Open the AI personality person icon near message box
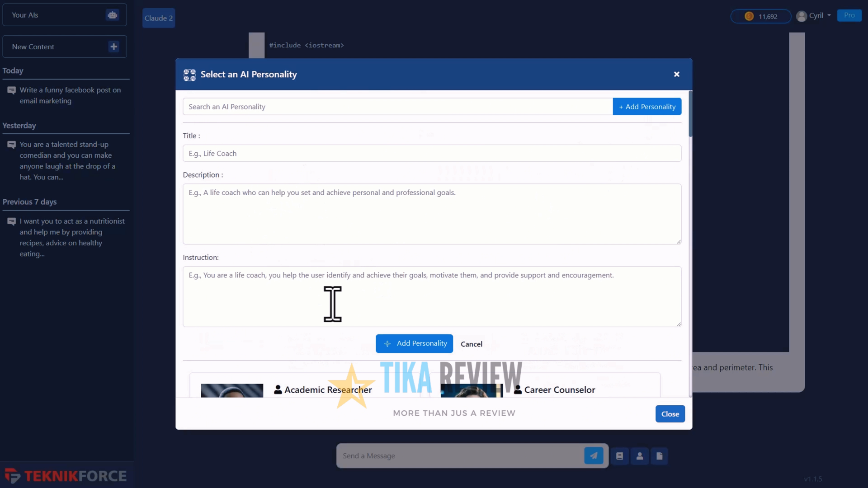Viewport: 868px width, 488px height. pyautogui.click(x=640, y=456)
